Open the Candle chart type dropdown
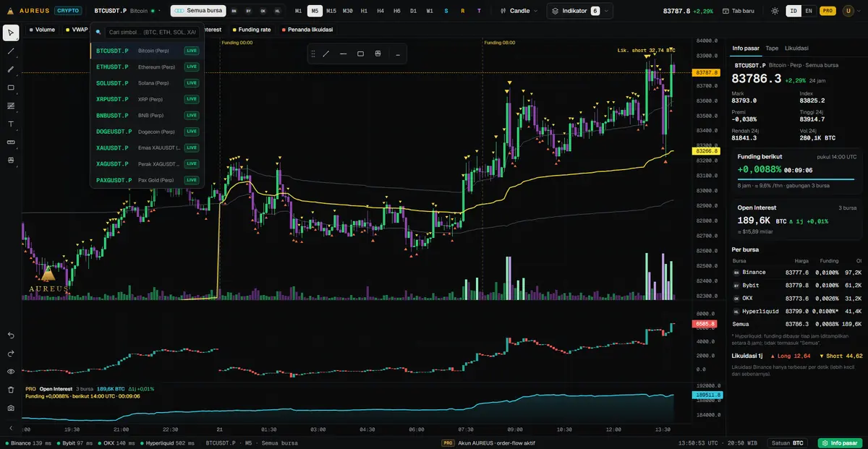Image resolution: width=868 pixels, height=449 pixels. [520, 11]
